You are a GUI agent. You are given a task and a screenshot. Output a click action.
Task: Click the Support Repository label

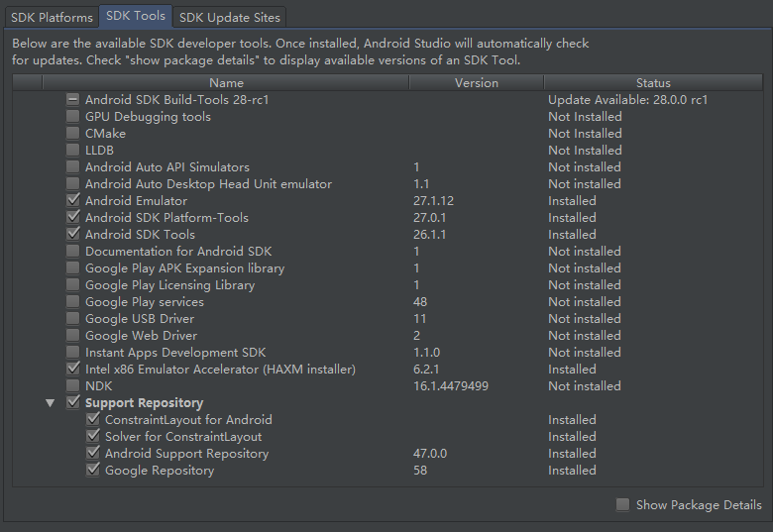click(x=144, y=403)
